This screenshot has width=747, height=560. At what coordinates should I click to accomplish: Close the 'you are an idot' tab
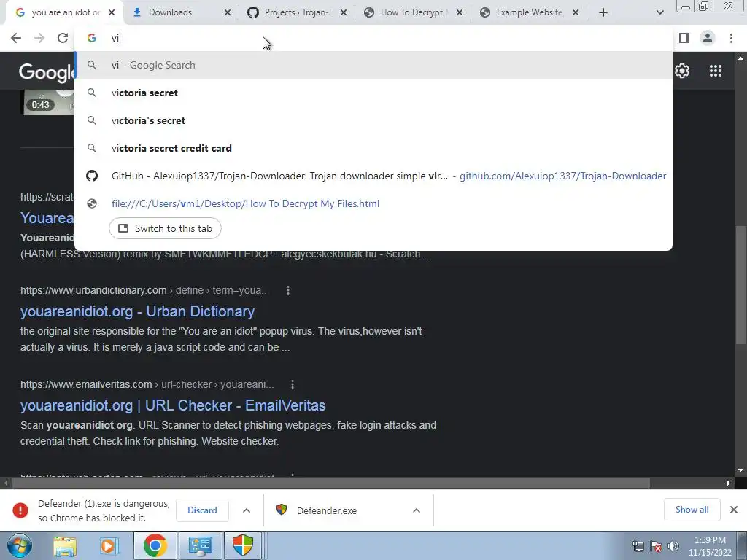tap(112, 12)
